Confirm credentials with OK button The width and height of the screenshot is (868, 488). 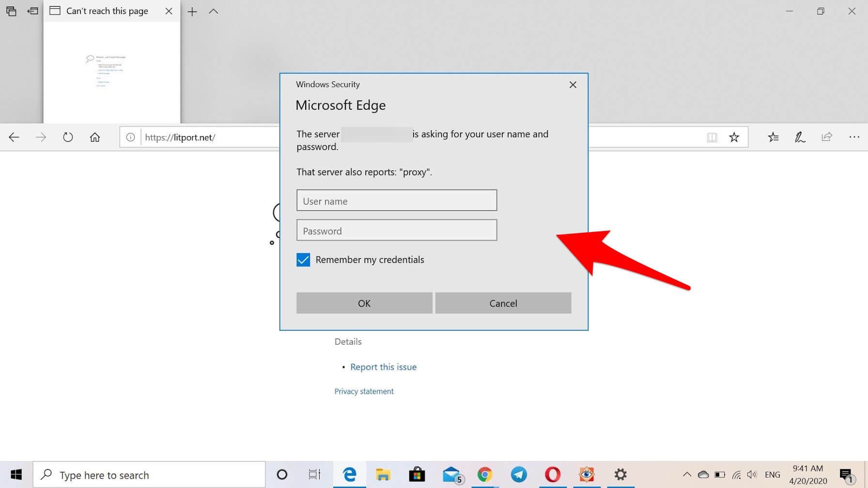tap(364, 303)
